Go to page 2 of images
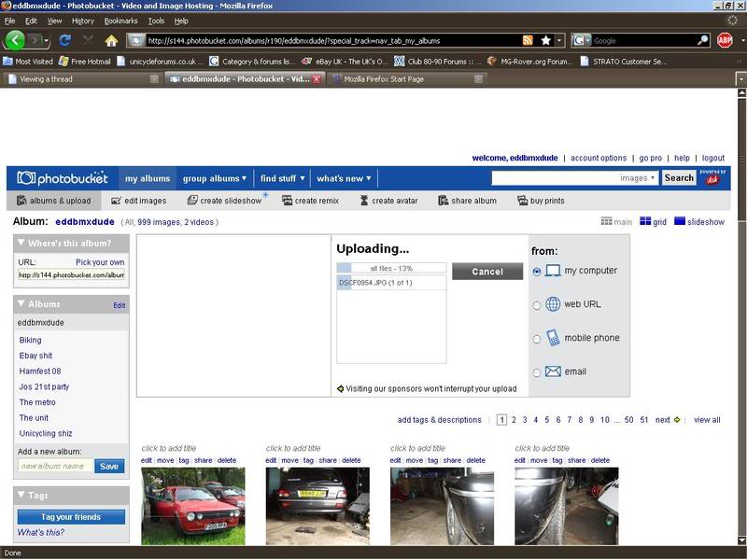This screenshot has width=747, height=560. tap(514, 420)
